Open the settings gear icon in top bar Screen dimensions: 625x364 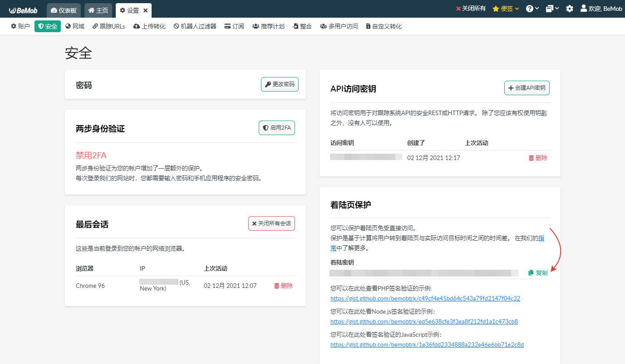click(x=570, y=9)
